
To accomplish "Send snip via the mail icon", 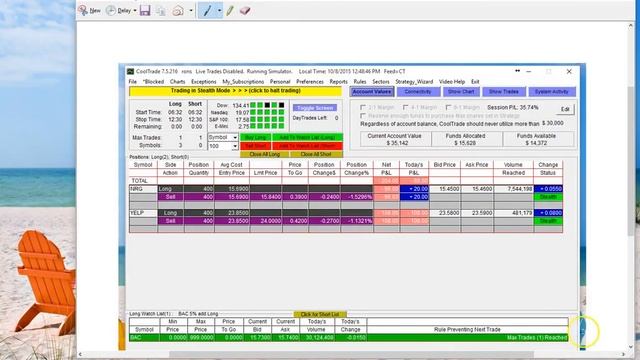I will pos(178,11).
